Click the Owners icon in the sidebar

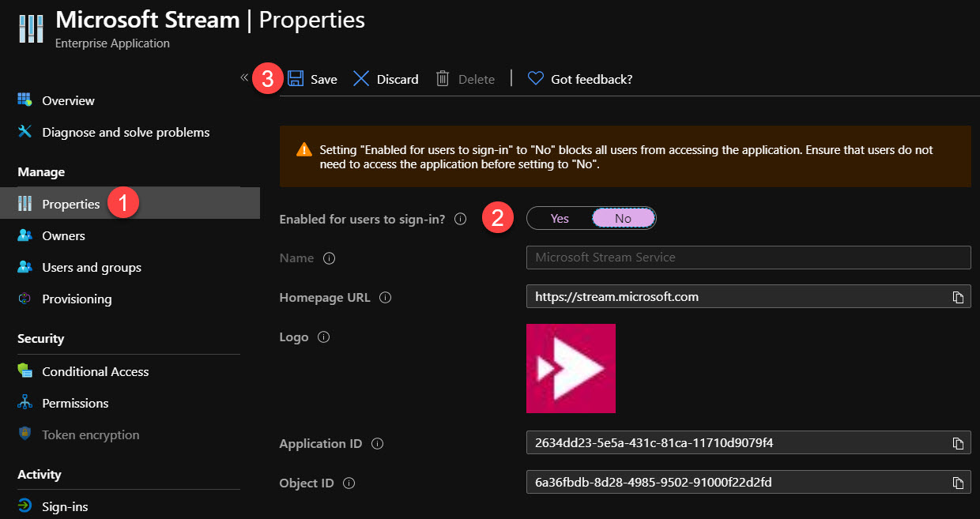click(x=24, y=235)
